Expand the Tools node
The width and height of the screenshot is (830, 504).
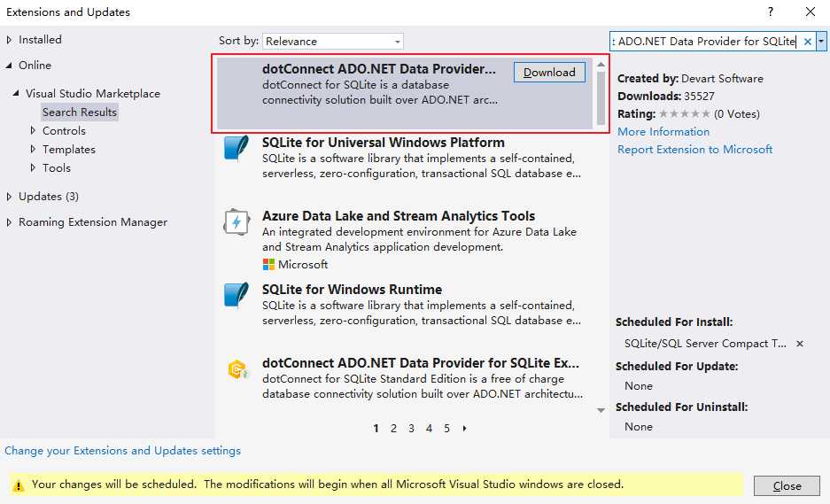click(x=33, y=167)
